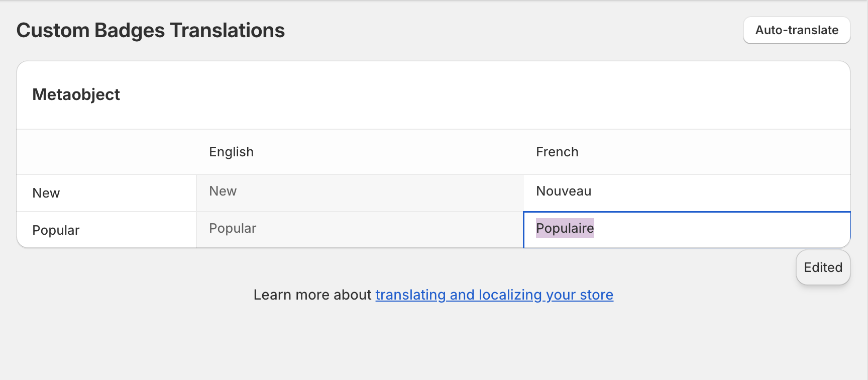868x380 pixels.
Task: Click the Metaobject section heading
Action: (x=76, y=94)
